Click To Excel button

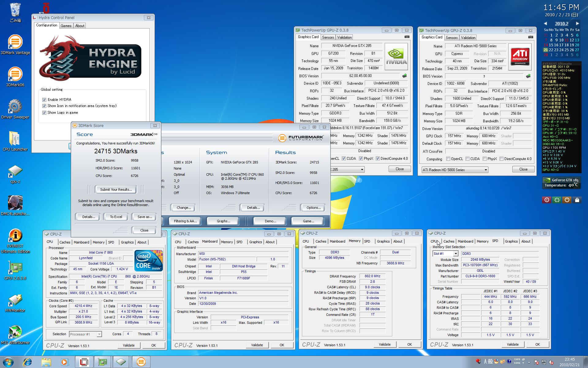(116, 217)
